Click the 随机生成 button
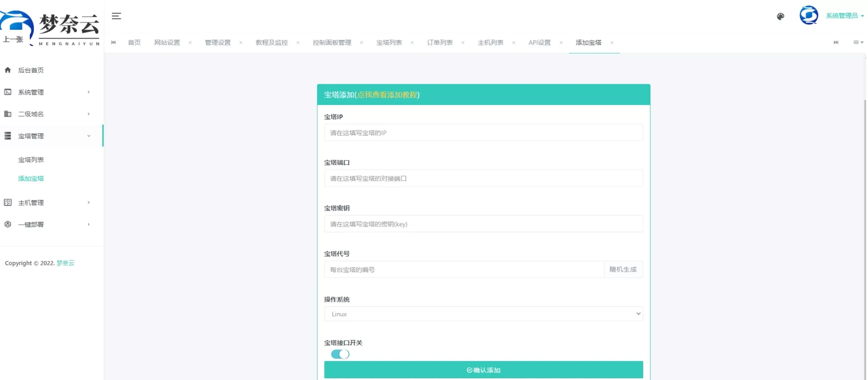 click(623, 269)
